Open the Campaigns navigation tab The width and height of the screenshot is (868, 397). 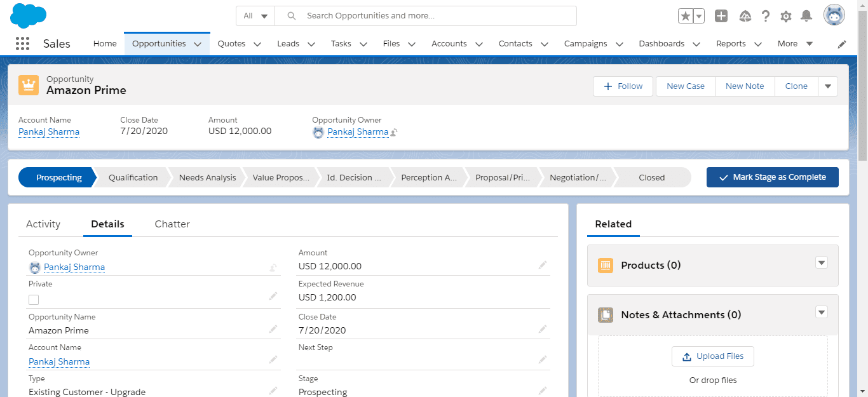585,44
